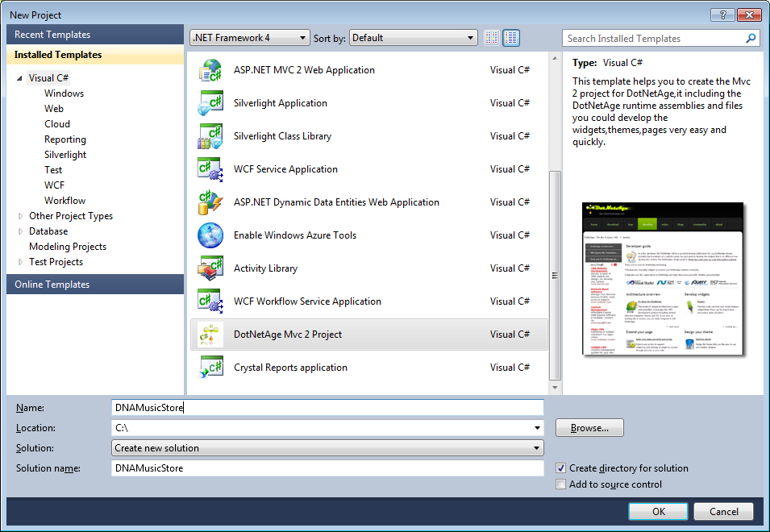This screenshot has width=770, height=532.
Task: Select the Silverlight Class Library template name
Action: (x=282, y=136)
